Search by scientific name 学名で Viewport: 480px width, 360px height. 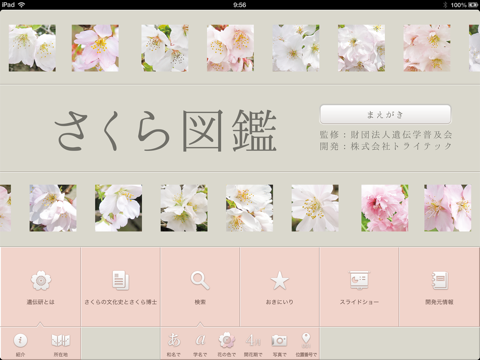(200, 344)
